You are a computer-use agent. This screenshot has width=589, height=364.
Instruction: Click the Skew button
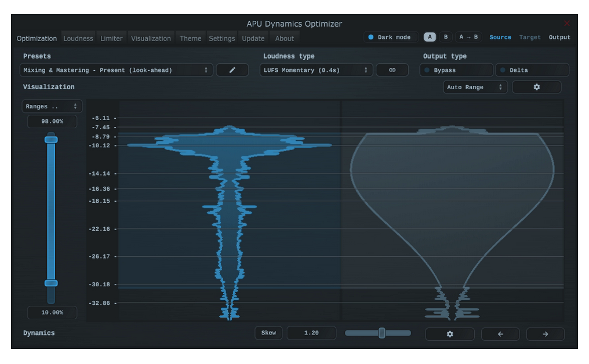(268, 333)
